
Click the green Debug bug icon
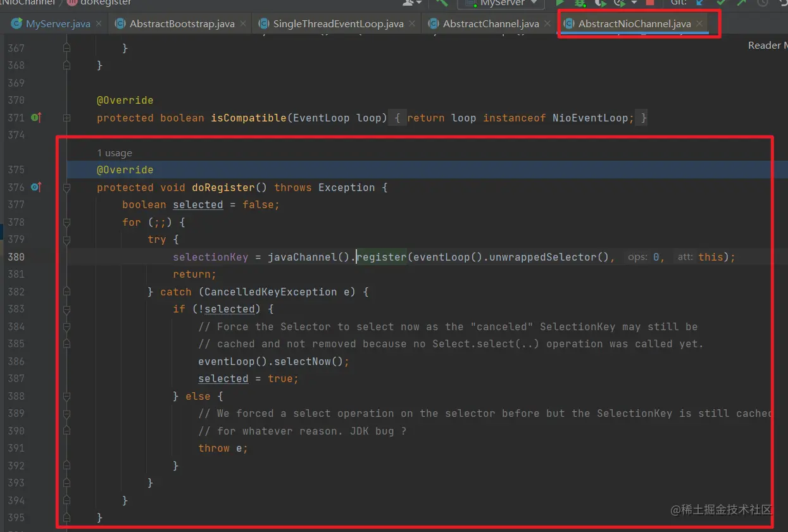[x=579, y=3]
